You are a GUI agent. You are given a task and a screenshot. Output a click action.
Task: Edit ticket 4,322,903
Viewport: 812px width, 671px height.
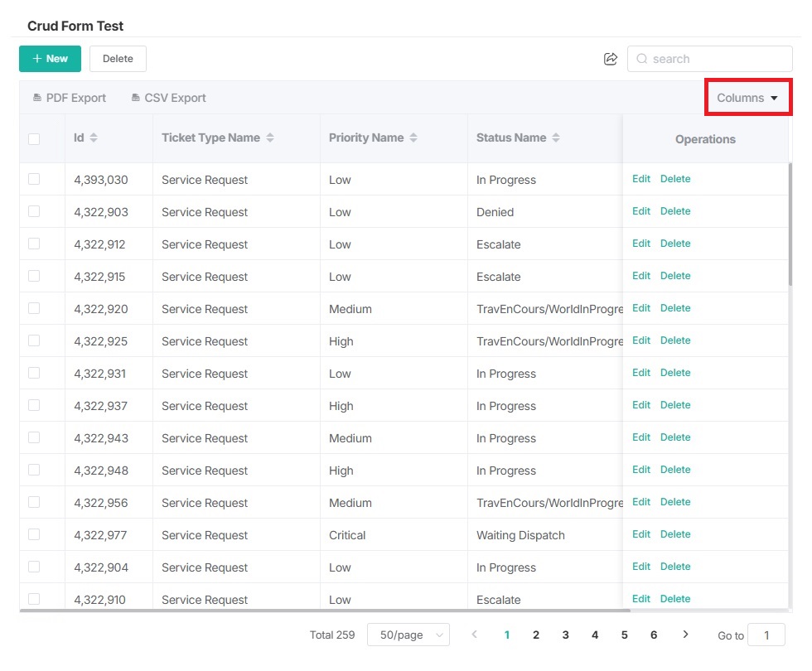[x=641, y=211]
